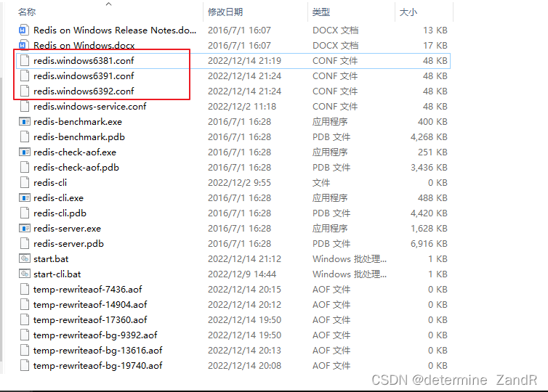Click the date 2022/12/14 21:12 of start.bat

tap(244, 259)
